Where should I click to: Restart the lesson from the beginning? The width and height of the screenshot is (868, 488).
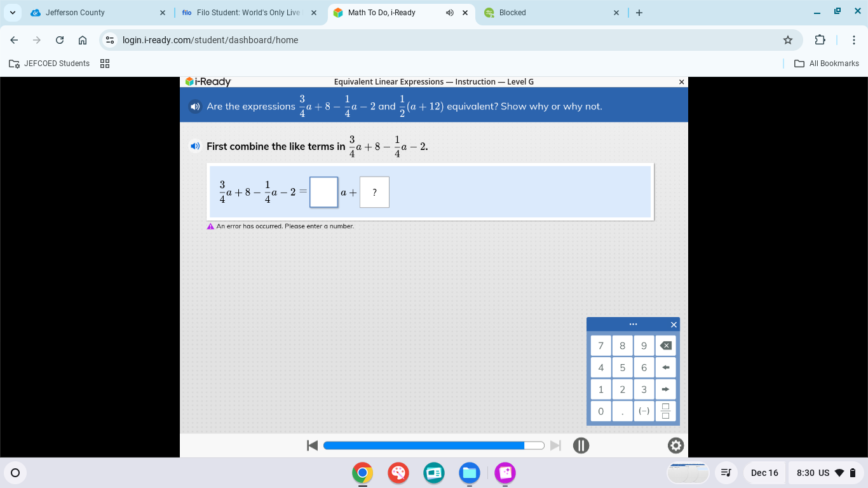[x=312, y=445]
